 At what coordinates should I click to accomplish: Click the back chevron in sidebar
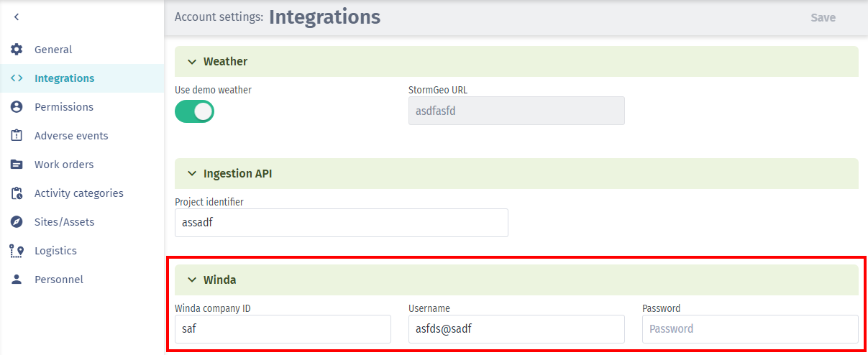[17, 17]
